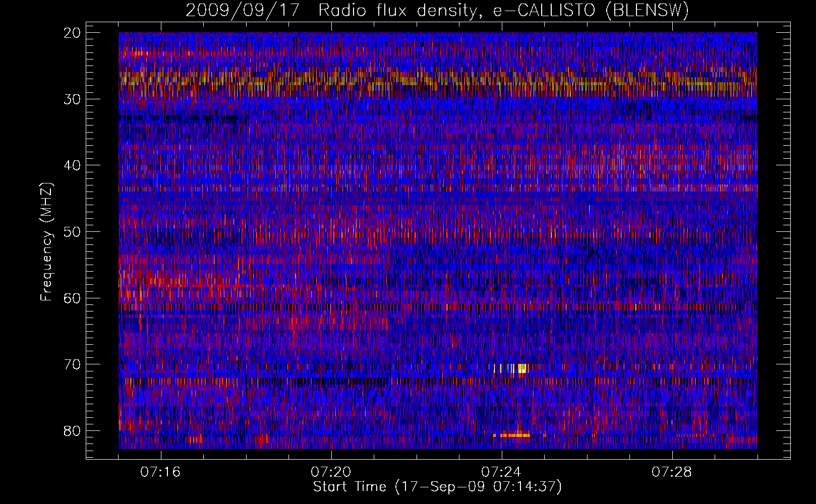Click the 40 frequency tick label
The image size is (816, 504).
tap(73, 165)
